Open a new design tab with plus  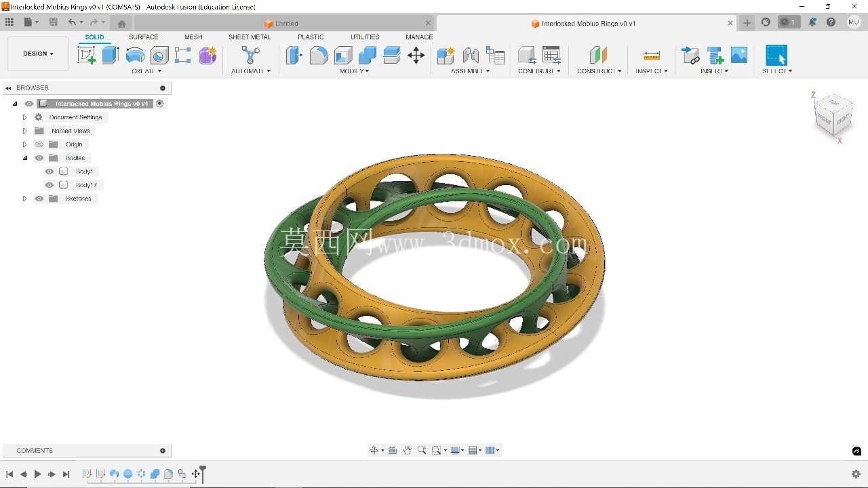(x=747, y=22)
